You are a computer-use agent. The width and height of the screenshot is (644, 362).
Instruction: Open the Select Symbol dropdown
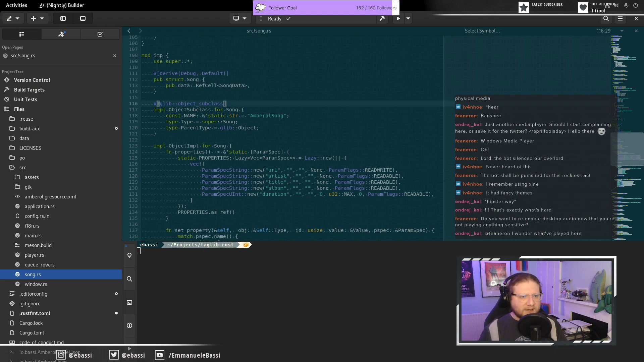coord(482,31)
